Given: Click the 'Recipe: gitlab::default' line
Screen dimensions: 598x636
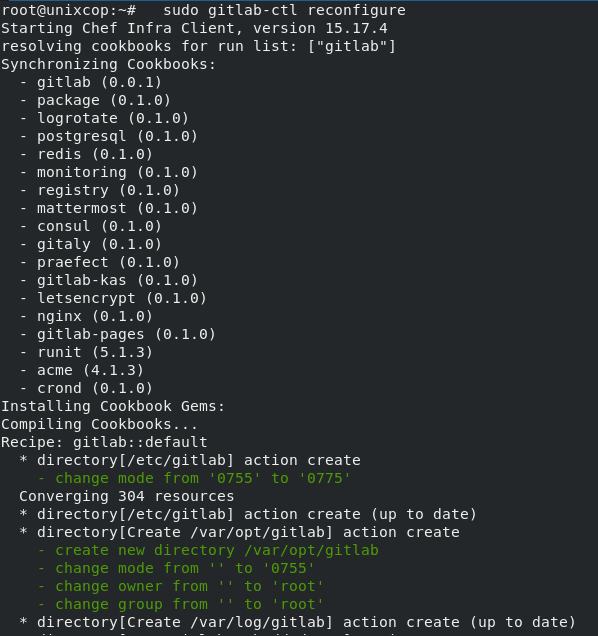Looking at the screenshot, I should coord(104,442).
